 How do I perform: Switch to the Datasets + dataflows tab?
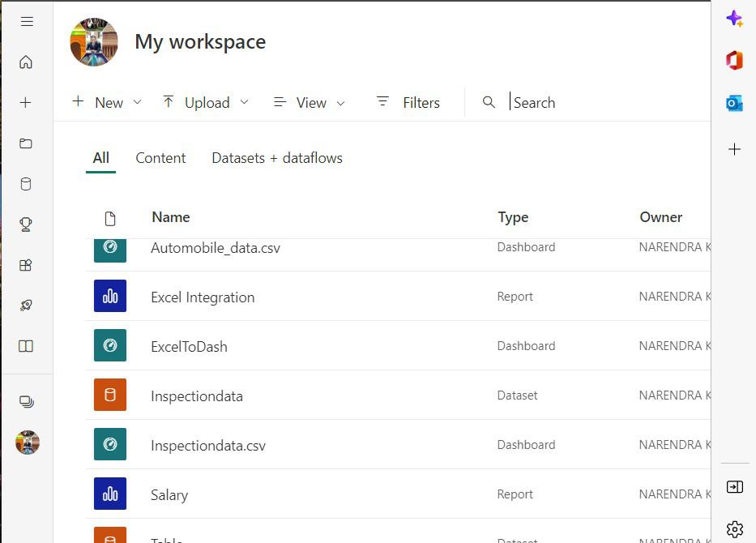click(x=277, y=158)
